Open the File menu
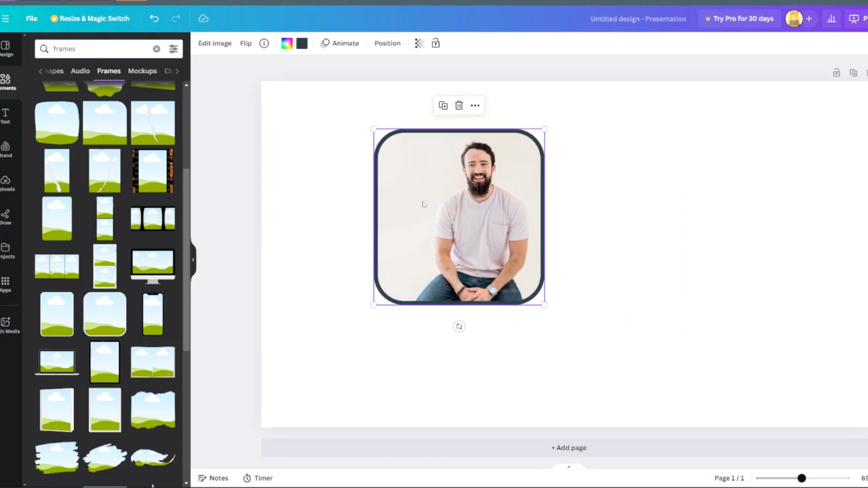The width and height of the screenshot is (868, 488). [x=31, y=18]
